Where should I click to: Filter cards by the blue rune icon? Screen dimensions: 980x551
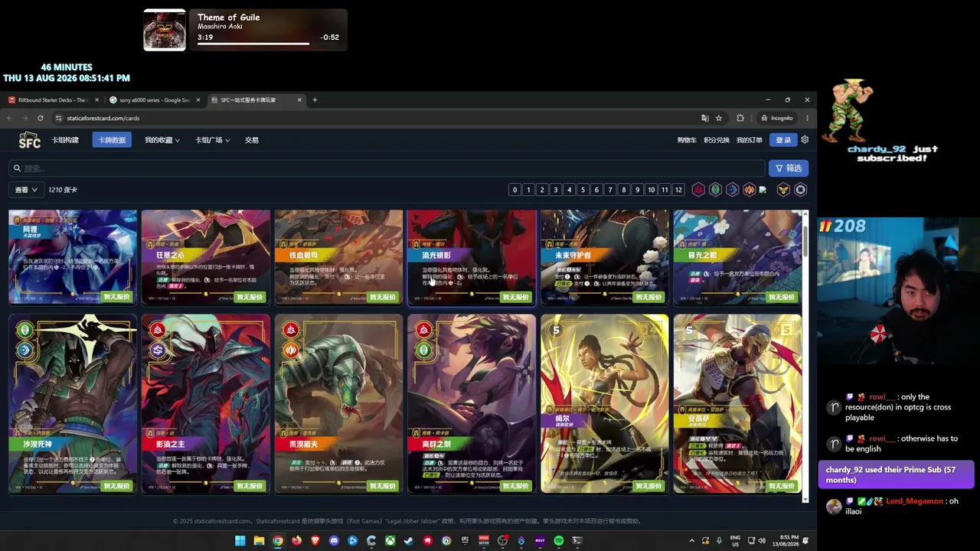pyautogui.click(x=732, y=190)
